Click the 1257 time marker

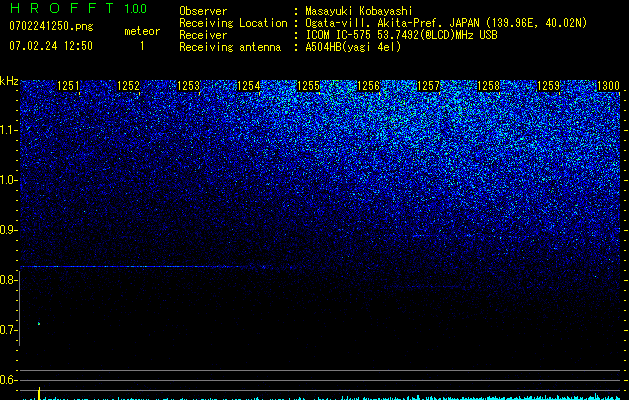click(x=428, y=86)
